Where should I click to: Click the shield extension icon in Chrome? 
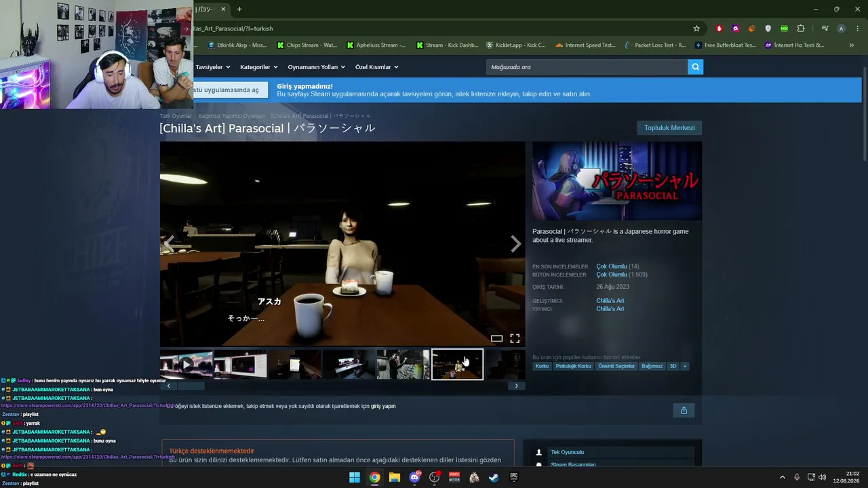[768, 28]
